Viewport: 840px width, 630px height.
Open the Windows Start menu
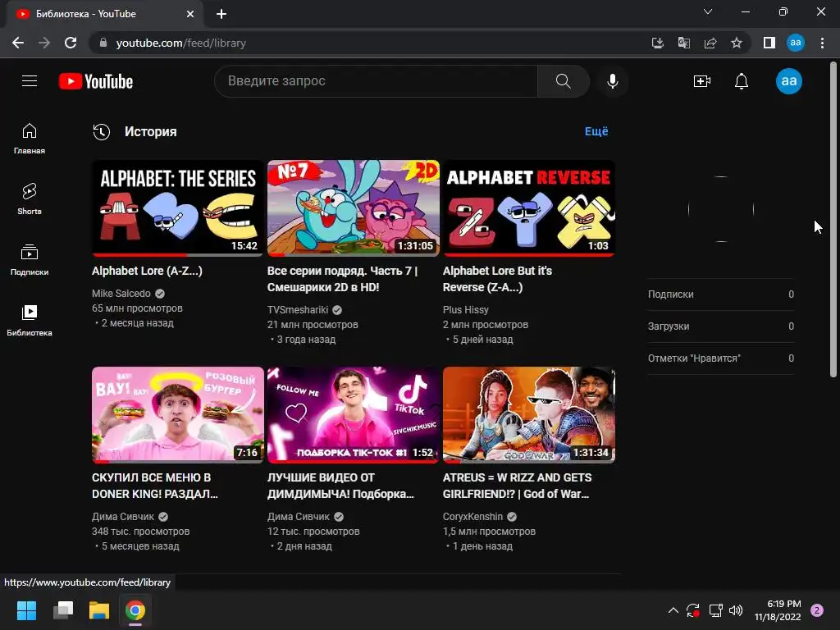[26, 610]
